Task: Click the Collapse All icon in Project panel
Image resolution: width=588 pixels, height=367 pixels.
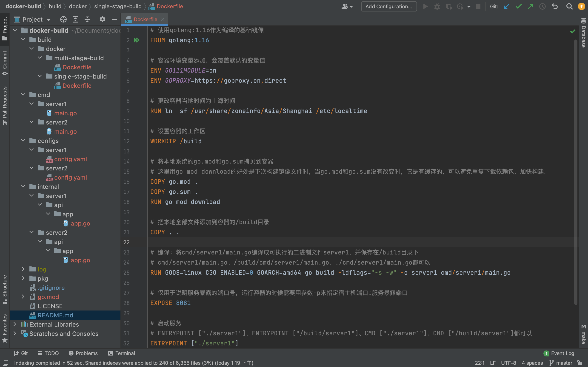Action: (x=87, y=20)
